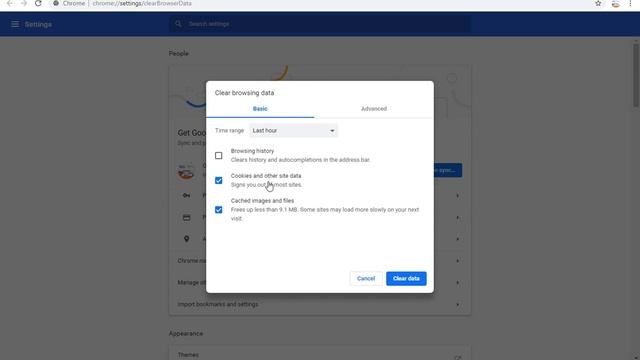Bookmark this page with the star icon
Screen dimensions: 640x360
click(598, 3)
